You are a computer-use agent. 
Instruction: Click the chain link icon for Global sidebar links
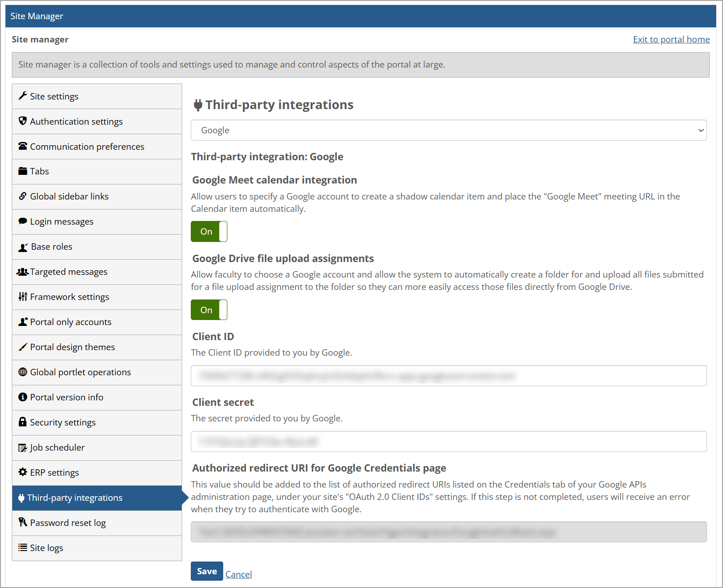coord(22,196)
